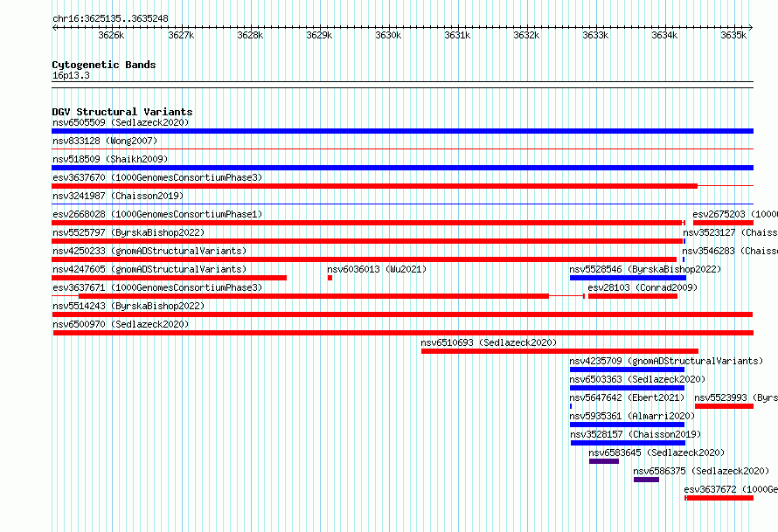Select the 16p13.3 band label
Image resolution: width=778 pixels, height=532 pixels.
coord(71,75)
